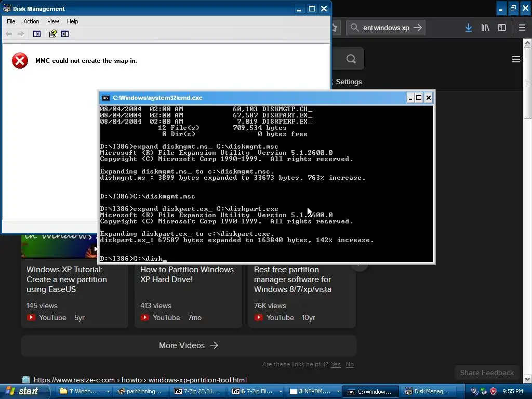Toggle the console tree pane icon
Viewport: 532px width, 399px height.
coord(37,34)
